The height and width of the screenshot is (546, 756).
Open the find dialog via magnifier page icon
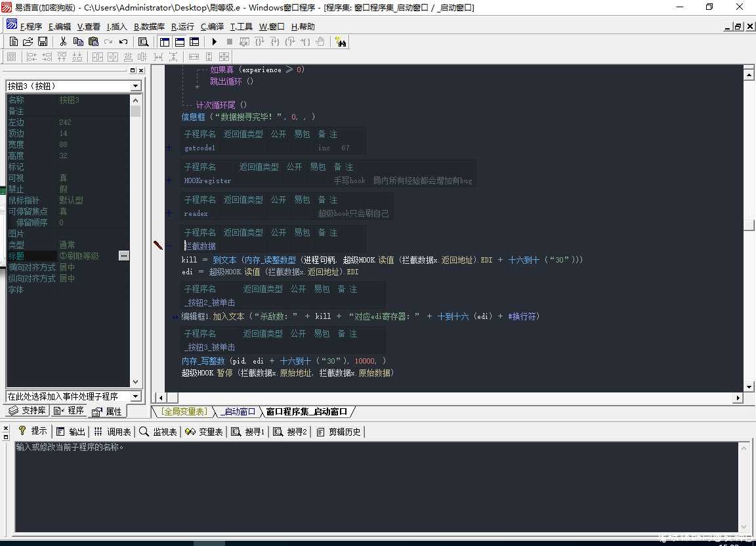tap(143, 42)
